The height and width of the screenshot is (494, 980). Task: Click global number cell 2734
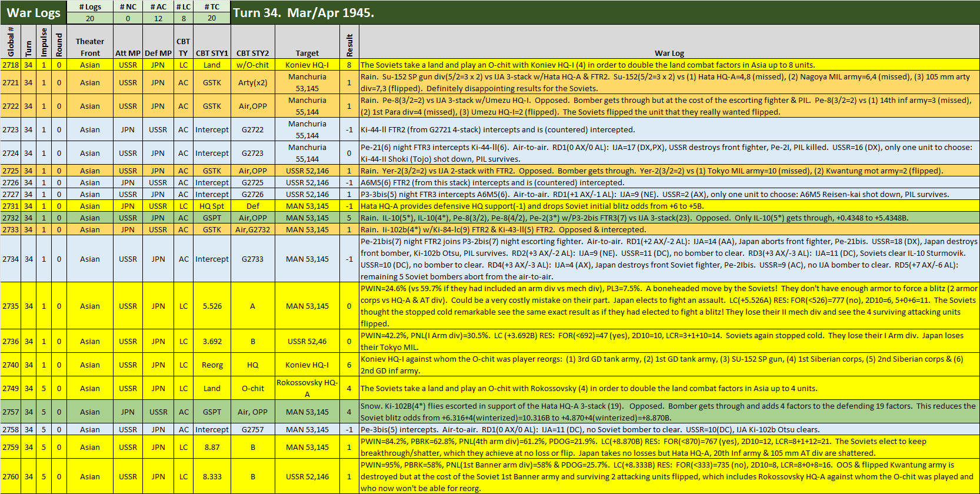tap(11, 259)
